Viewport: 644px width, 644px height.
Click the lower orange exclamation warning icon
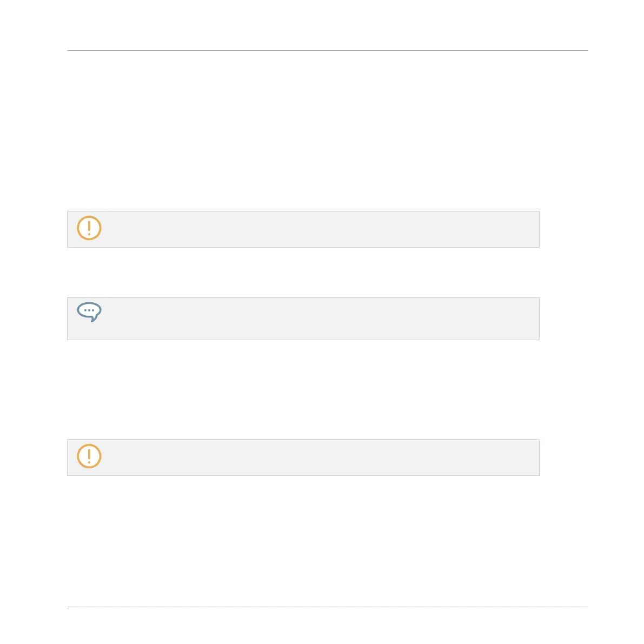tap(89, 456)
